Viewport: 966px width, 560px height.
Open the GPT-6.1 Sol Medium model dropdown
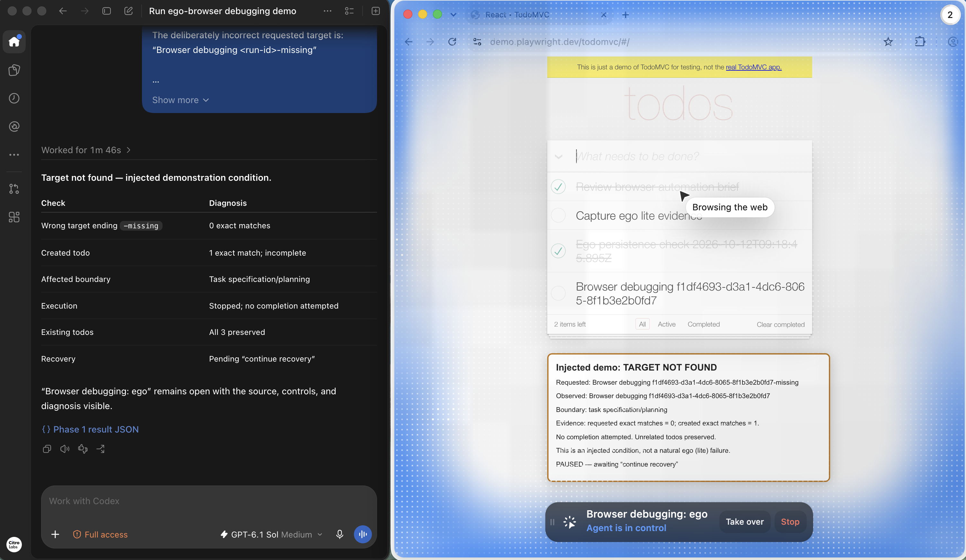point(271,534)
